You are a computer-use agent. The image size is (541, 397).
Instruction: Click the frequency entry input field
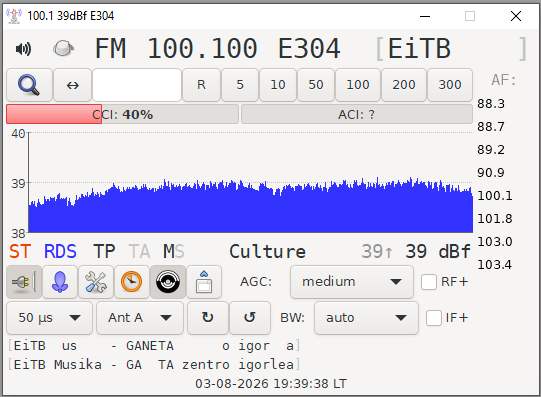click(x=137, y=85)
